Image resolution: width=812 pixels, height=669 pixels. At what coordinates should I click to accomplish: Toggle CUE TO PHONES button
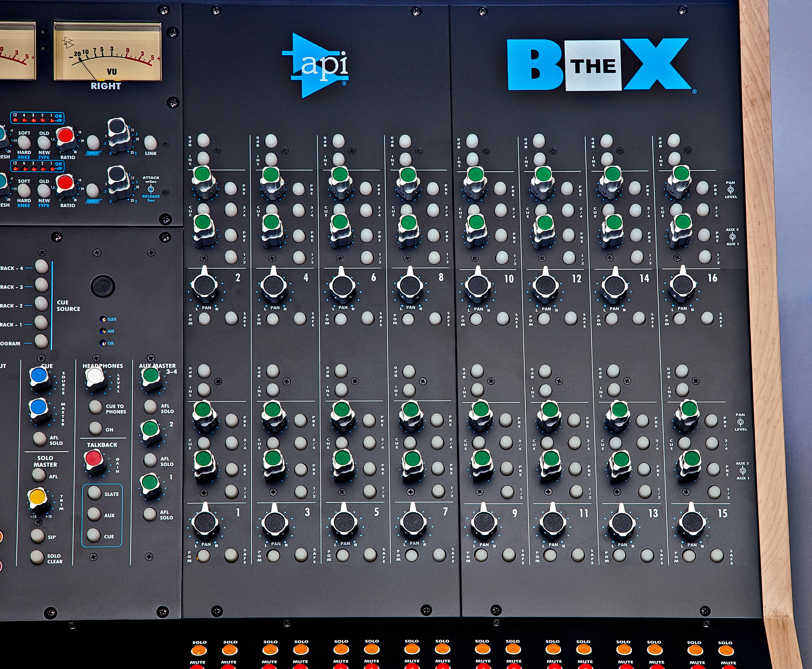(x=95, y=407)
